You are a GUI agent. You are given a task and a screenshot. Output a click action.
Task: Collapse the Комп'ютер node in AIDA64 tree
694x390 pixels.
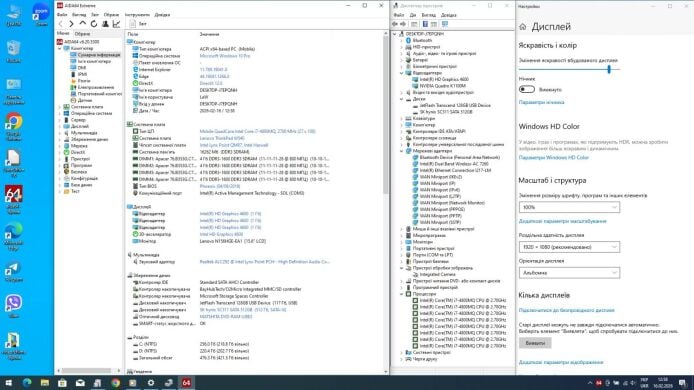pos(60,48)
